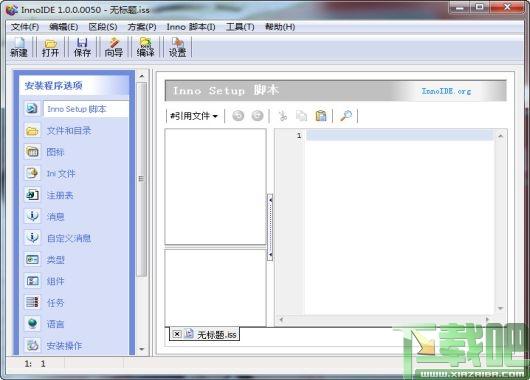Click the paste clipboard icon
The width and height of the screenshot is (530, 380).
tap(321, 116)
